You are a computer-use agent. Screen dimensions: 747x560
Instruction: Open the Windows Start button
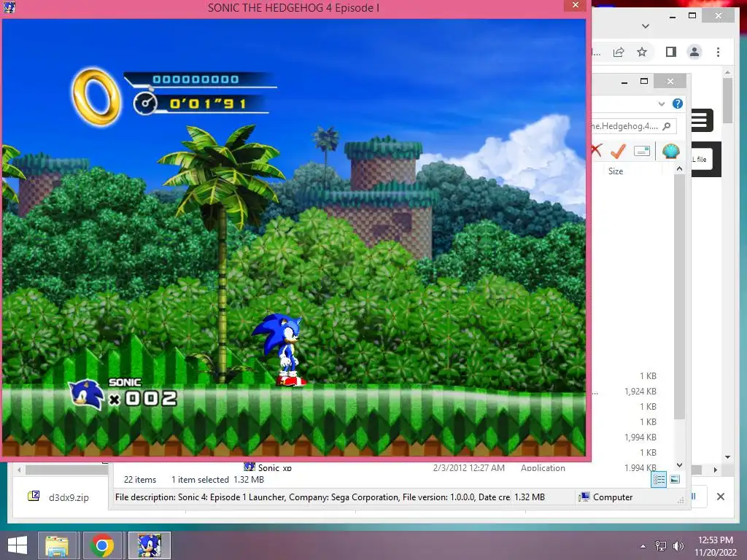[x=18, y=545]
